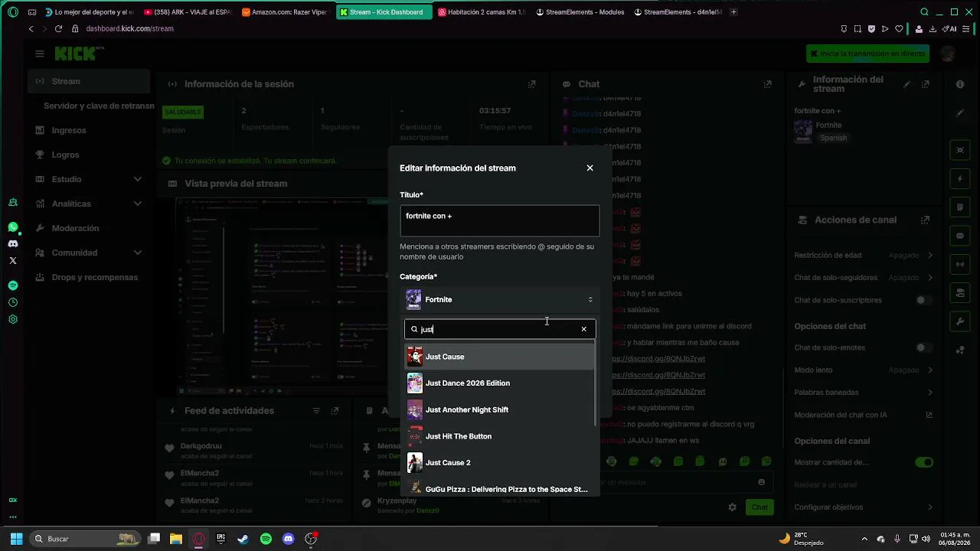Expand Configurar objetivos settings

864,507
